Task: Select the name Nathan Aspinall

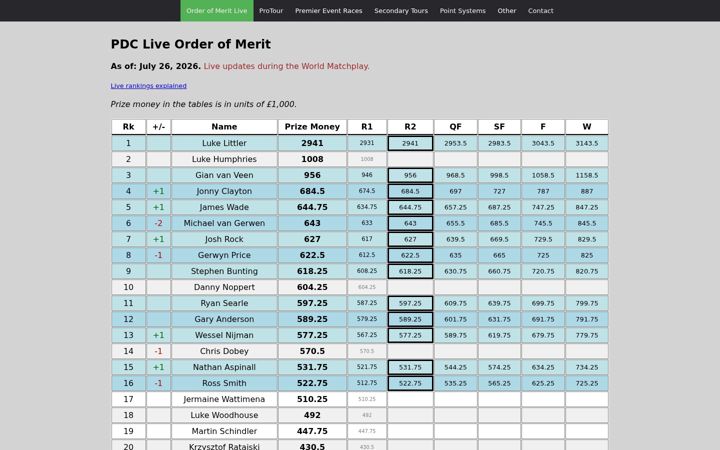Action: coord(224,367)
